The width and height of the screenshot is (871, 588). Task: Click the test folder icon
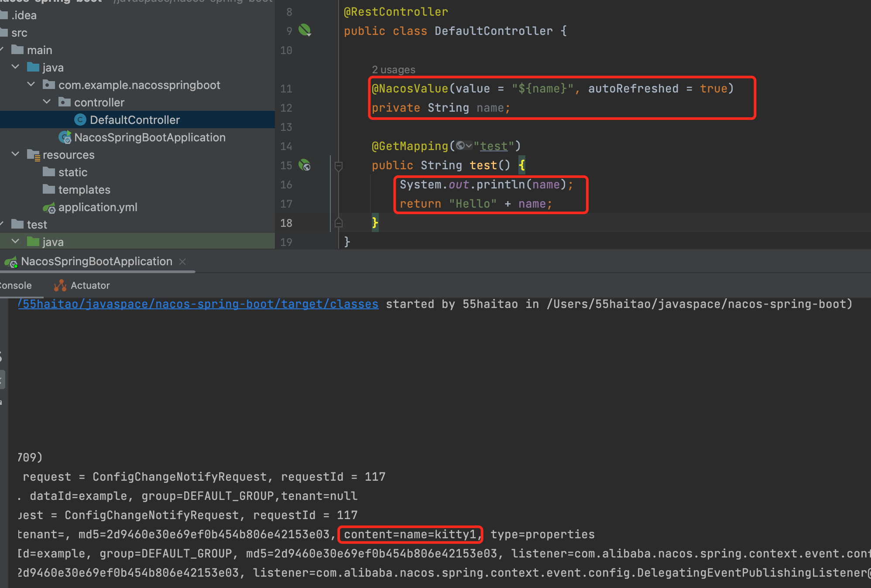pos(17,224)
